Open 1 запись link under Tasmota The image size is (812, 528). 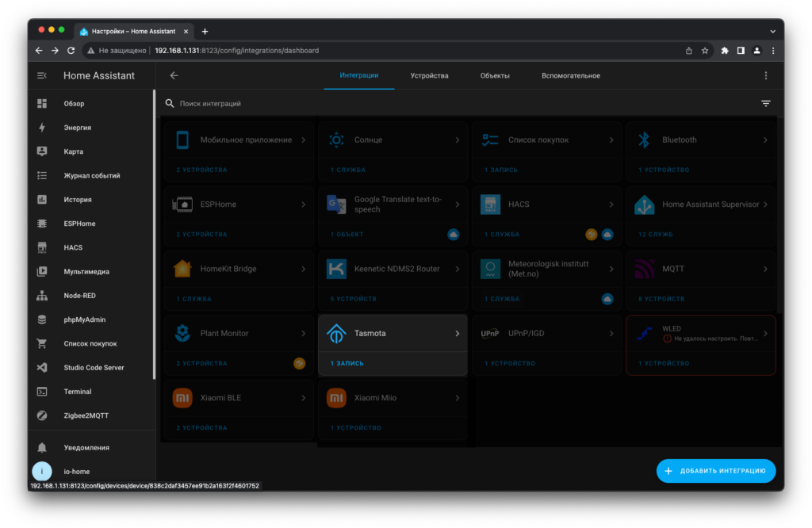pyautogui.click(x=347, y=363)
